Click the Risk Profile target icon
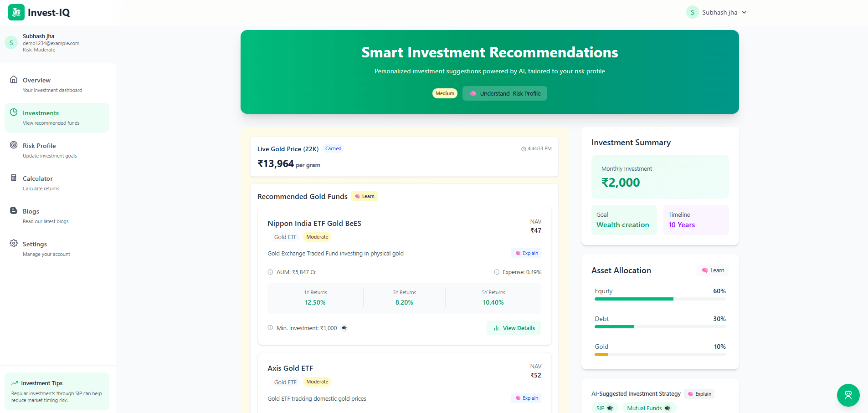The width and height of the screenshot is (868, 413). (x=14, y=145)
